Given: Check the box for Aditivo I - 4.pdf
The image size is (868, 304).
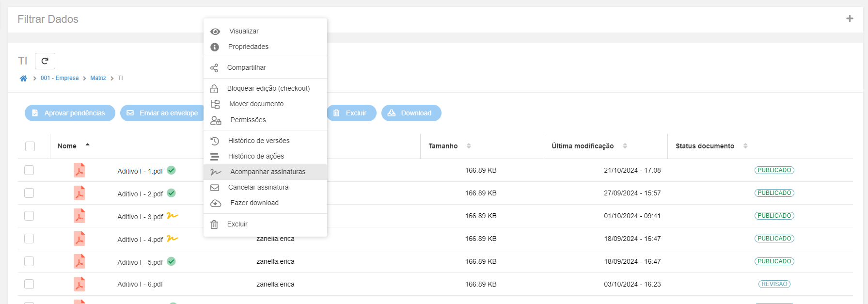Looking at the screenshot, I should pyautogui.click(x=29, y=239).
